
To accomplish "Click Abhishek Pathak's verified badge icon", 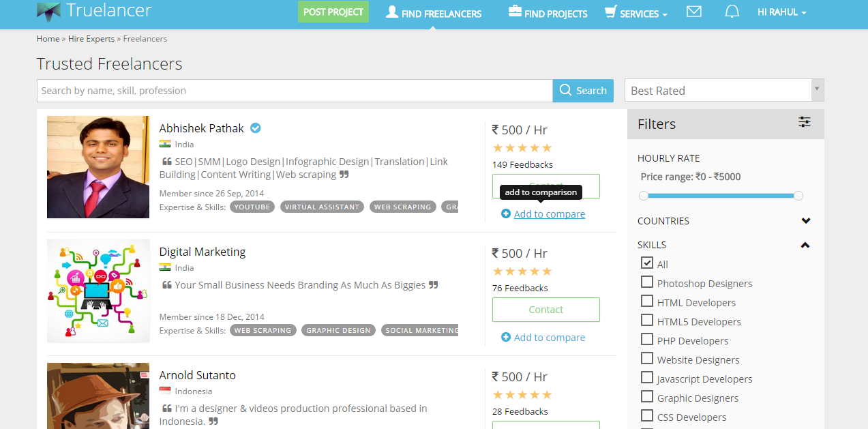I will 256,128.
